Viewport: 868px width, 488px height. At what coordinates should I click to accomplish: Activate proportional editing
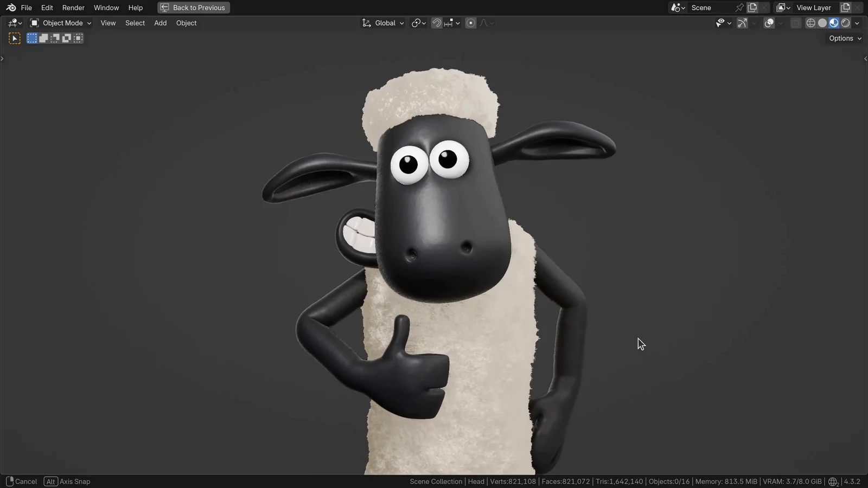[470, 23]
